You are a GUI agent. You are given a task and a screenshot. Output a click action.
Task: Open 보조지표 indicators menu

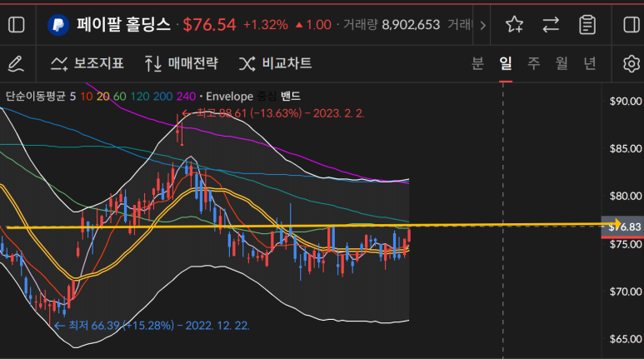(87, 63)
